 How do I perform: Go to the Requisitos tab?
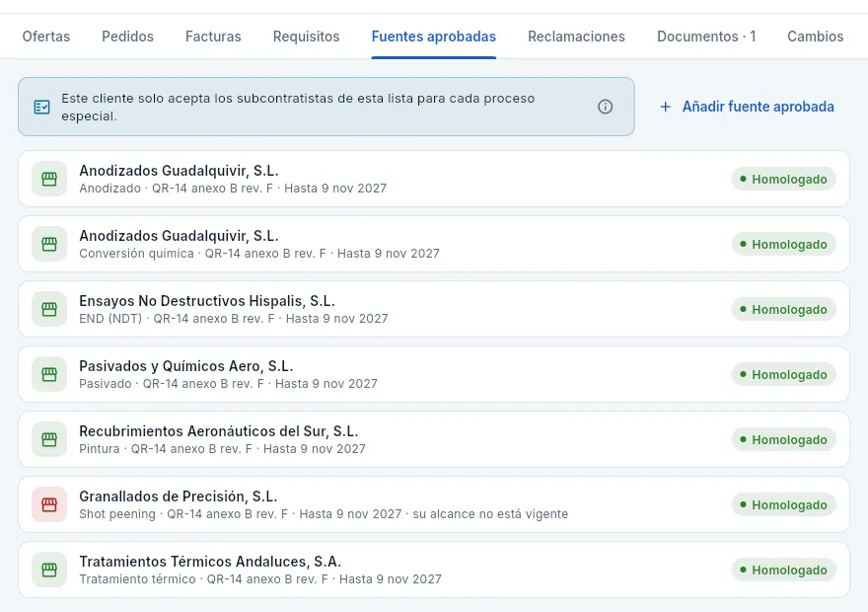306,37
